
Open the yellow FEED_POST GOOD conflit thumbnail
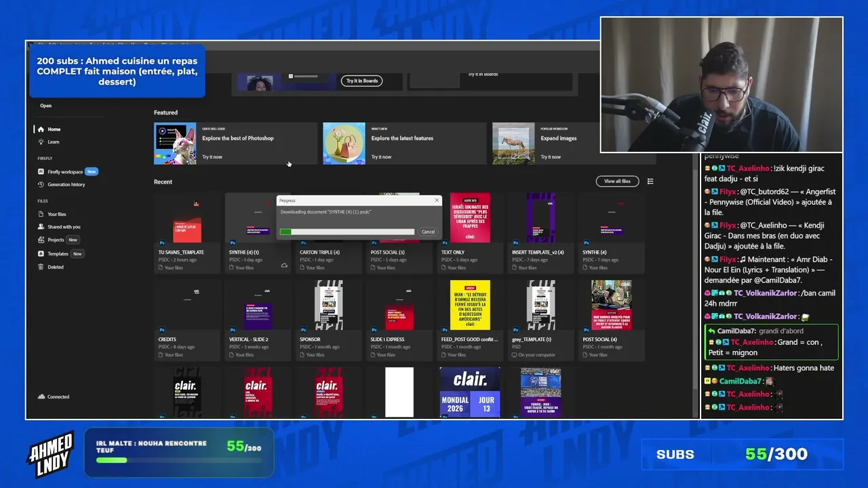pos(470,305)
